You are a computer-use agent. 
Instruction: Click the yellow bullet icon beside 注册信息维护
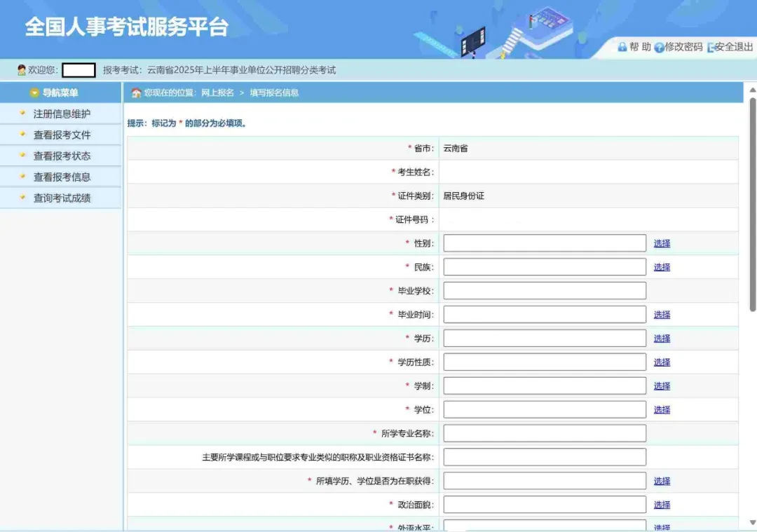coord(22,113)
